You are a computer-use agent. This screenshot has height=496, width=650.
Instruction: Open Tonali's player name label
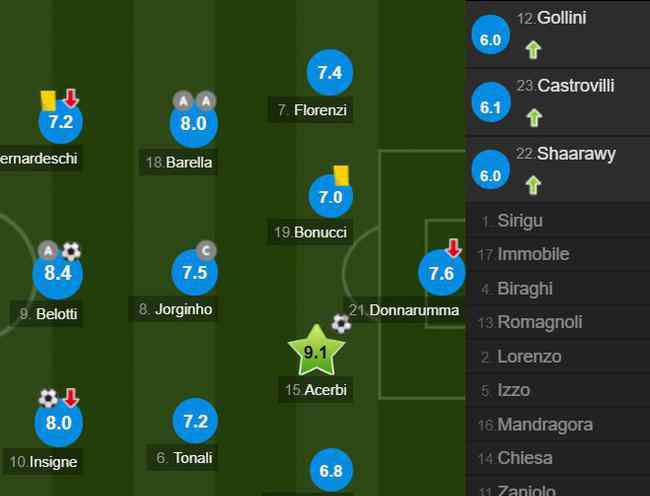coord(182,457)
